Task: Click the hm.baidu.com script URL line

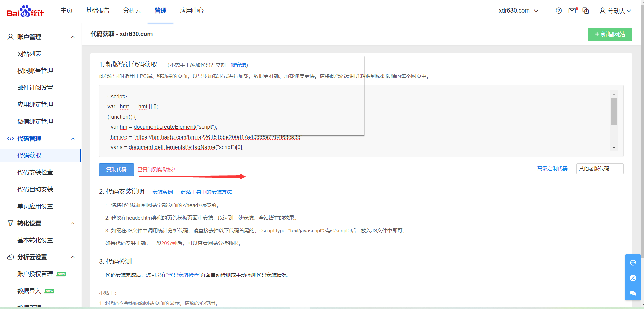Action: tap(207, 137)
